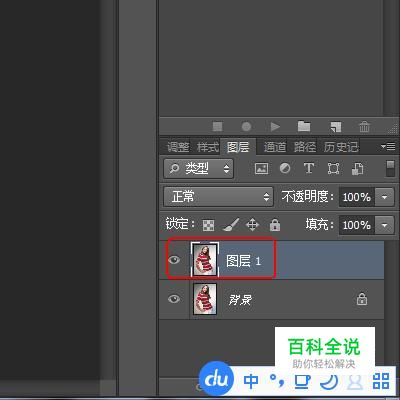Image resolution: width=400 pixels, height=400 pixels.
Task: Filter by adjustment layers icon
Action: tap(285, 168)
